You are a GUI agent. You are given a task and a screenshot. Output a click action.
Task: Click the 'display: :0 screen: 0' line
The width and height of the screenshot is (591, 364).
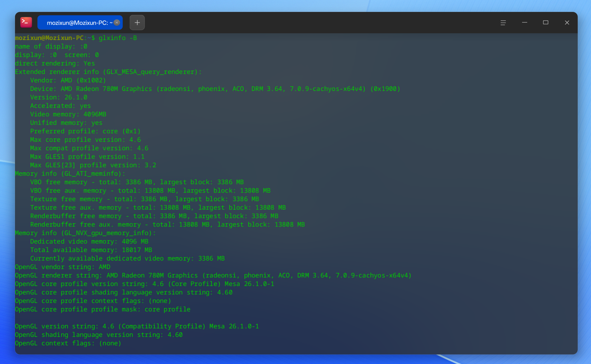coord(57,55)
